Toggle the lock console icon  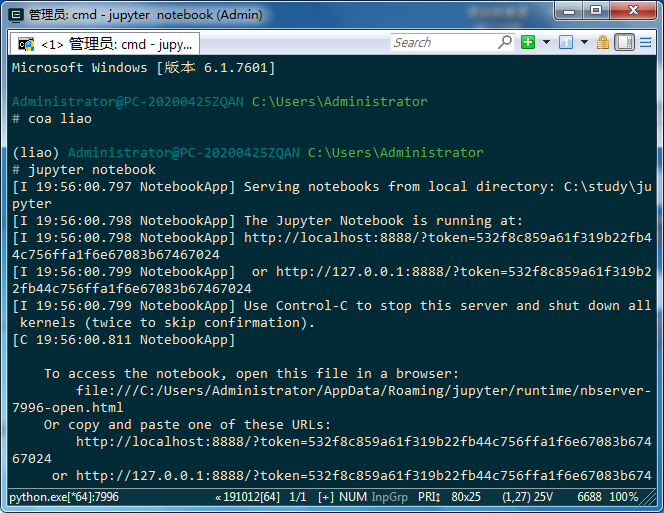click(x=603, y=42)
